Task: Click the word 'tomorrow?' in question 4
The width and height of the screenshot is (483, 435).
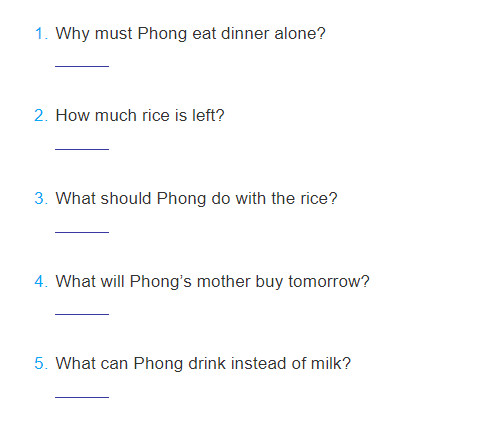Action: pos(329,282)
